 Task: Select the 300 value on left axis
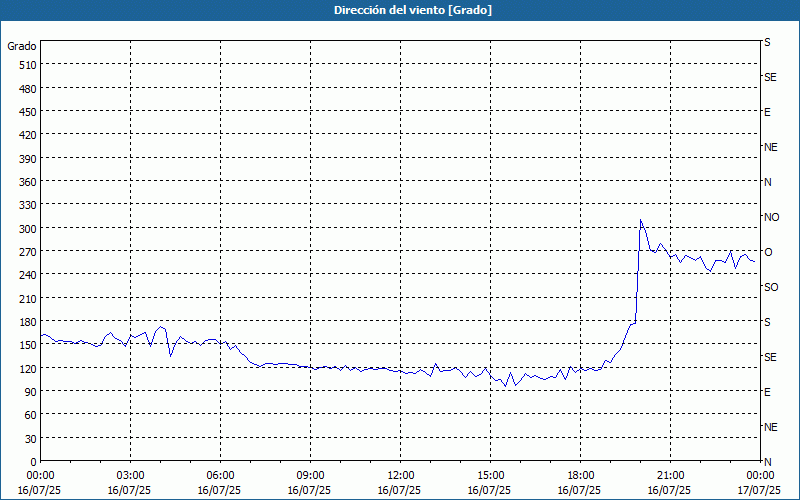click(x=25, y=228)
